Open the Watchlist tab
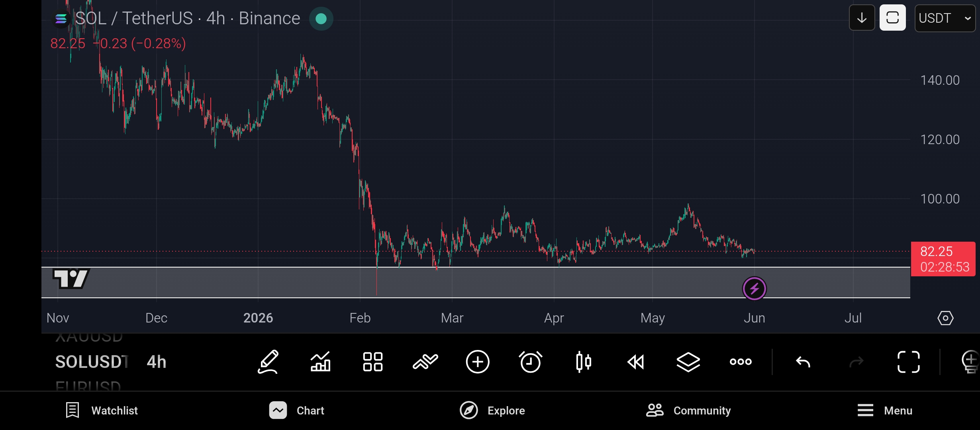This screenshot has height=430, width=980. pyautogui.click(x=102, y=410)
